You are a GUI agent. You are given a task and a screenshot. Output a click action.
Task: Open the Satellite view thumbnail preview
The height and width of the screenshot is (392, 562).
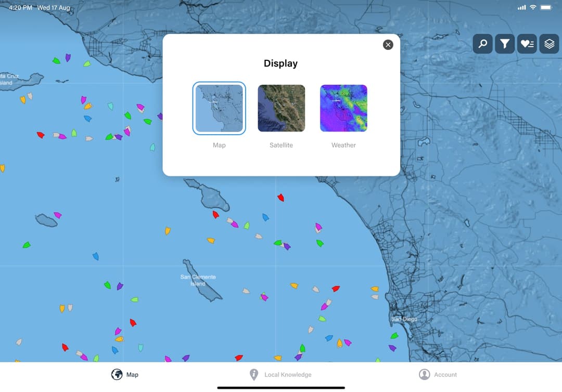tap(281, 108)
